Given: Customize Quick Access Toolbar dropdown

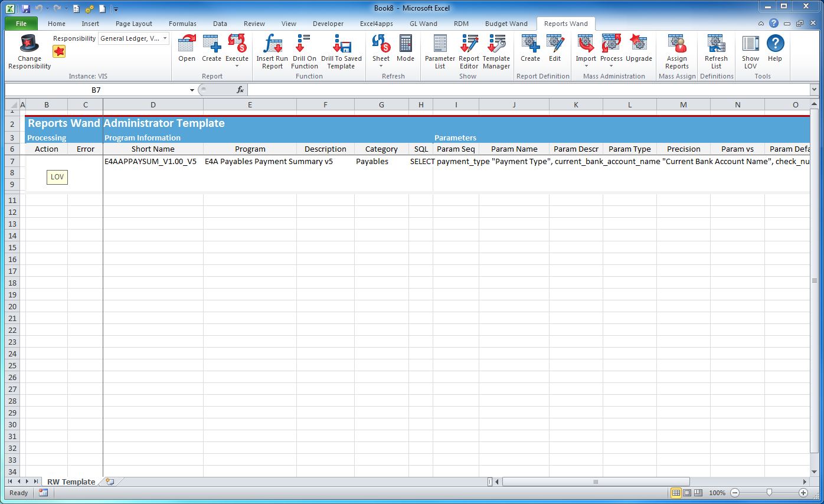Looking at the screenshot, I should (x=116, y=9).
